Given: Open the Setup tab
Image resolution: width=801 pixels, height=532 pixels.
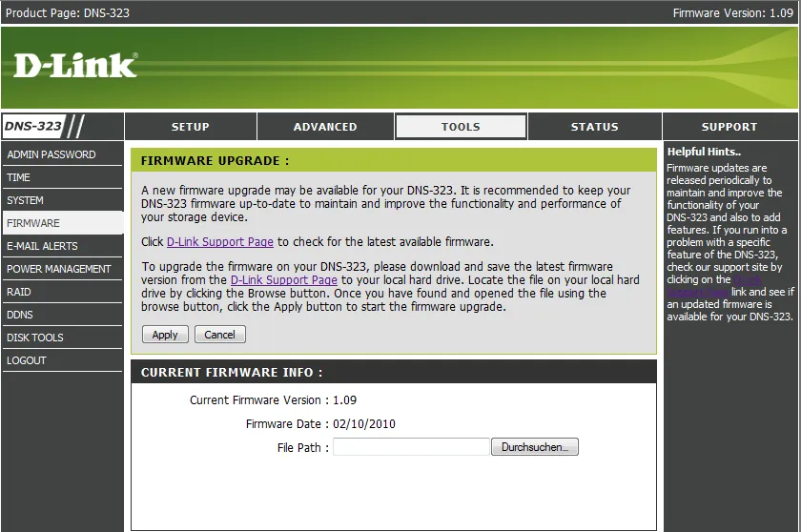Looking at the screenshot, I should (191, 127).
